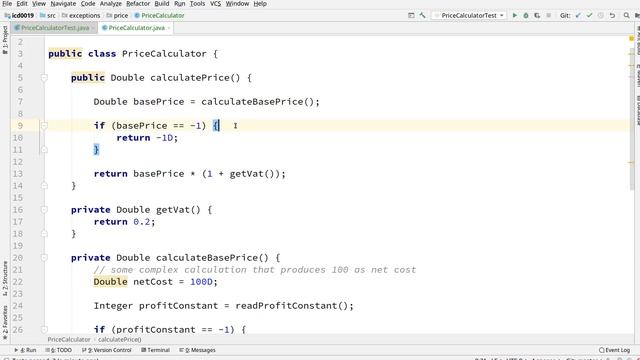Viewport: 640px width, 360px height.
Task: Collapse calculateBasePrice fold at line 20
Action: [44, 258]
